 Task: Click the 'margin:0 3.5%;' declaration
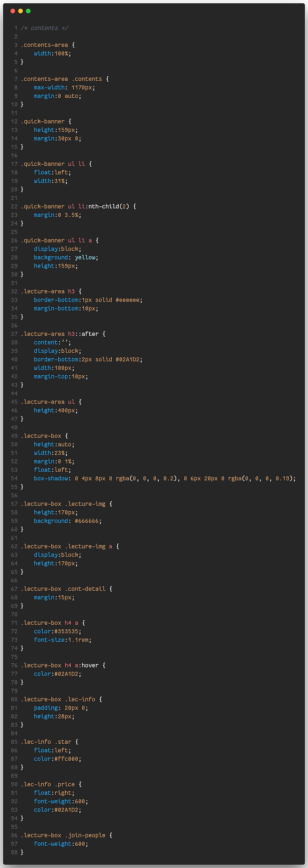58,215
